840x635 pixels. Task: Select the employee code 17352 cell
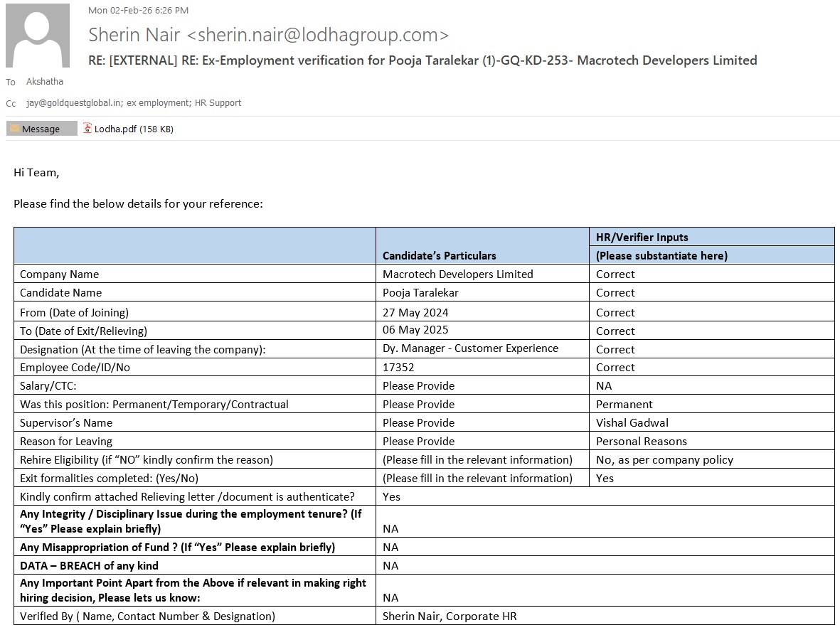point(398,368)
